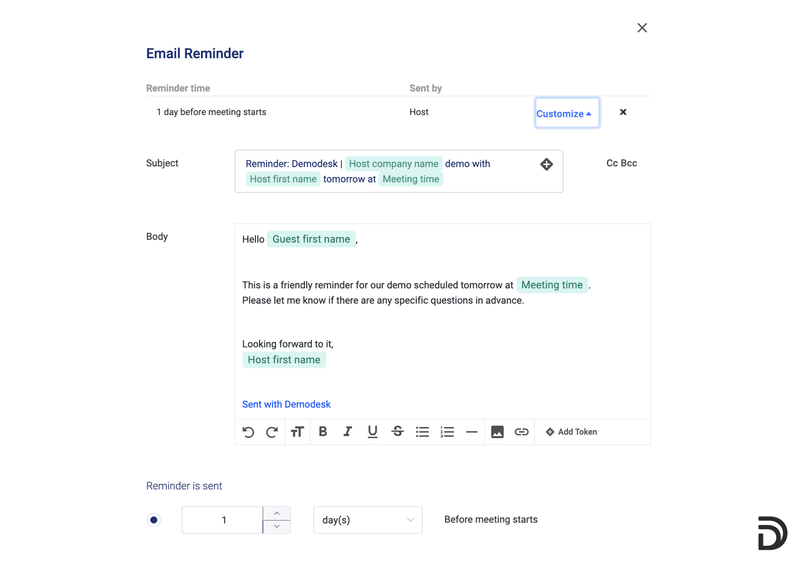
Task: Insert a bulleted list
Action: click(x=422, y=432)
